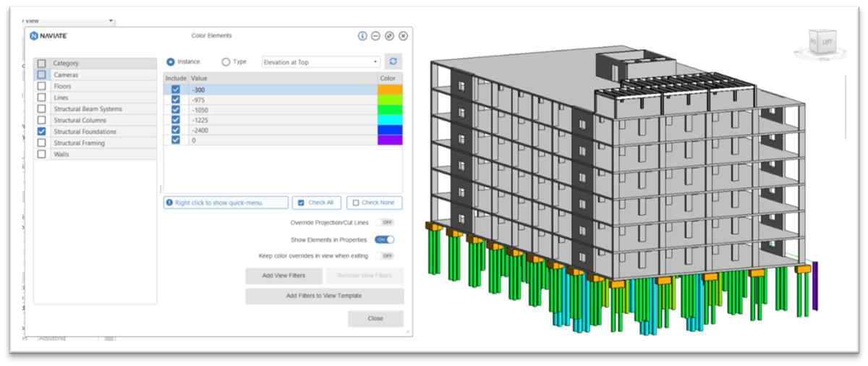Click Add Filters to View Template
The image size is (868, 366).
pyautogui.click(x=324, y=296)
